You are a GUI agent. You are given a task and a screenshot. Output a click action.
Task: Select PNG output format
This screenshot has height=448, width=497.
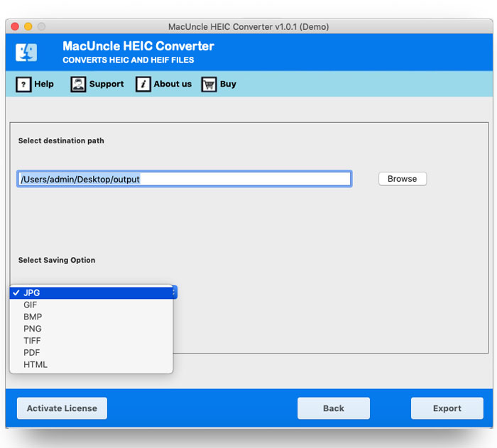pyautogui.click(x=33, y=329)
